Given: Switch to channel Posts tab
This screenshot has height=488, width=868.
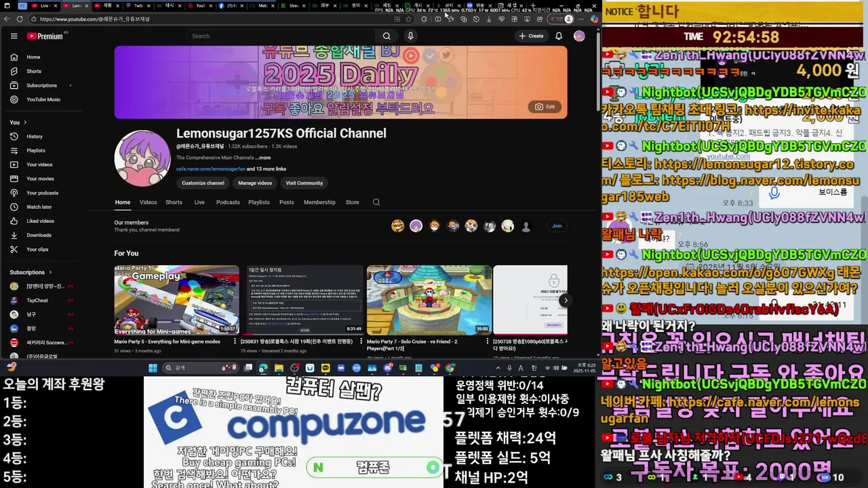Looking at the screenshot, I should (x=287, y=202).
